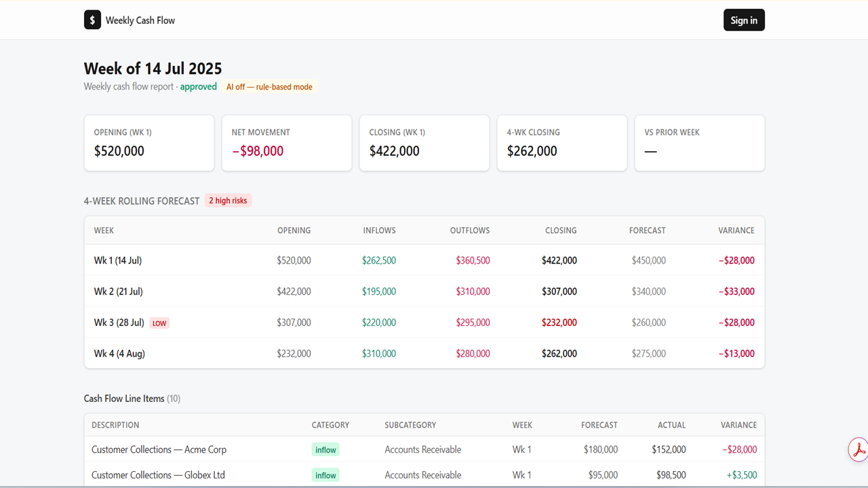Viewport: 868px width, 488px height.
Task: Click Customer Collections — Acme Corp row
Action: pyautogui.click(x=425, y=449)
